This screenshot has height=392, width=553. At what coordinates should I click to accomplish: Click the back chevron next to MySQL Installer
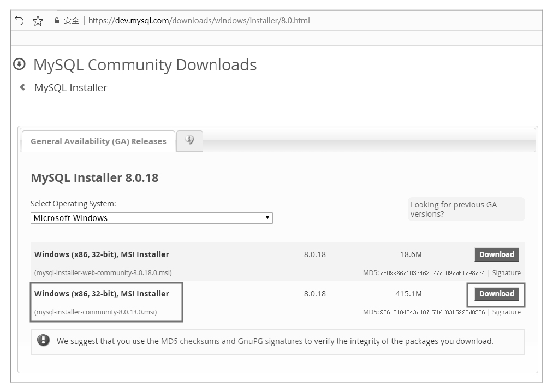click(x=22, y=87)
